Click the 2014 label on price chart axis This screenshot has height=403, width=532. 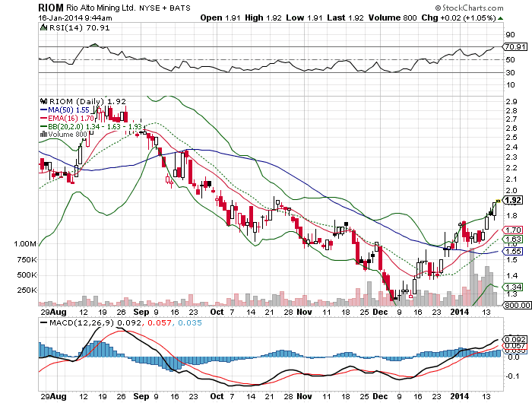(459, 312)
